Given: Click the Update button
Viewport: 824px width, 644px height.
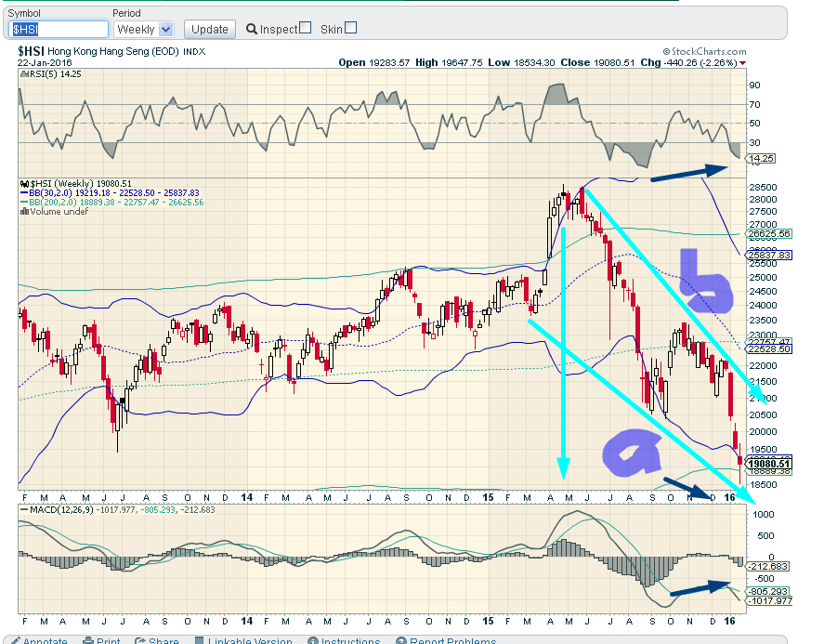Looking at the screenshot, I should [210, 30].
